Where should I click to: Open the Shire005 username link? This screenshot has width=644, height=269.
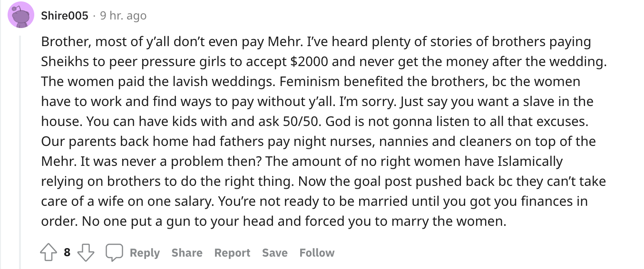tap(65, 16)
